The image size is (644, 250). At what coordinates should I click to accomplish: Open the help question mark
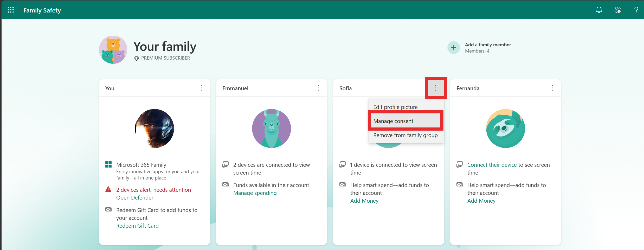(636, 10)
